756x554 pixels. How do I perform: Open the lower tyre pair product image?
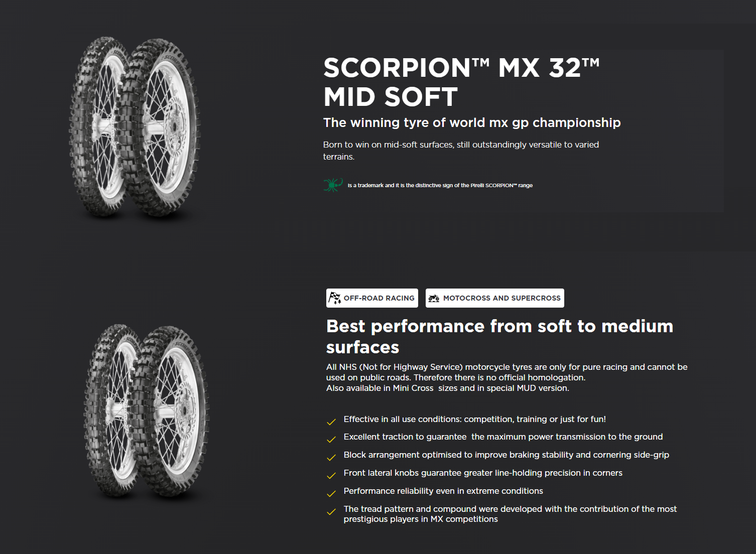pyautogui.click(x=146, y=411)
